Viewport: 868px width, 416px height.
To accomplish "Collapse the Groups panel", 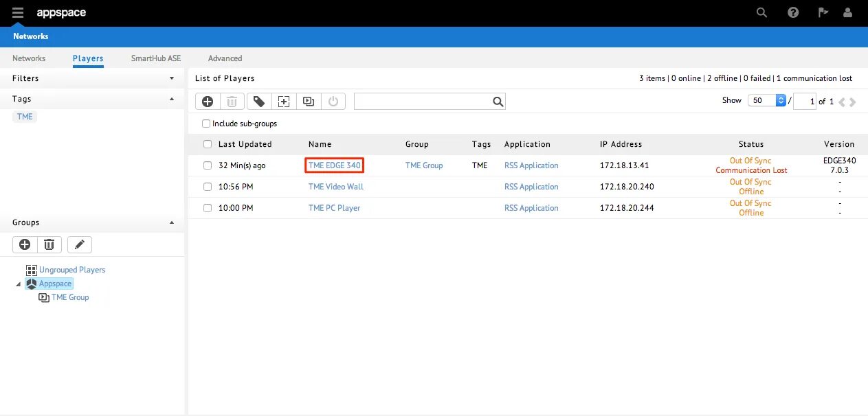I will pyautogui.click(x=172, y=222).
